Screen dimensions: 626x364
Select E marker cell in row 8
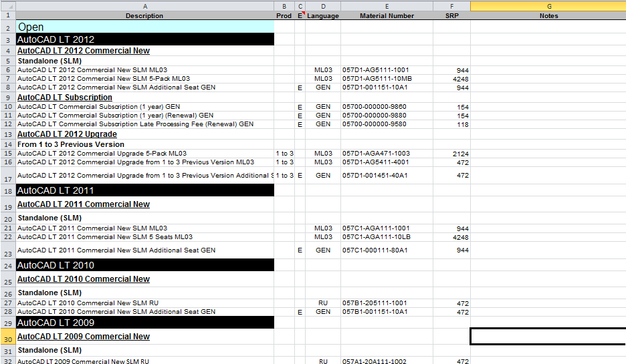coord(300,87)
